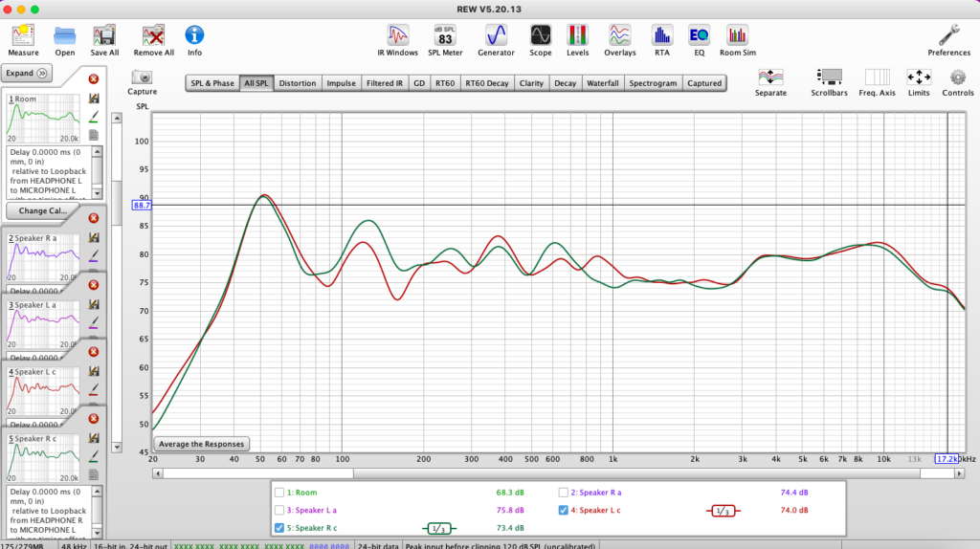Remove the Room measurement with red X
Image resolution: width=980 pixels, height=549 pixels.
(x=94, y=79)
